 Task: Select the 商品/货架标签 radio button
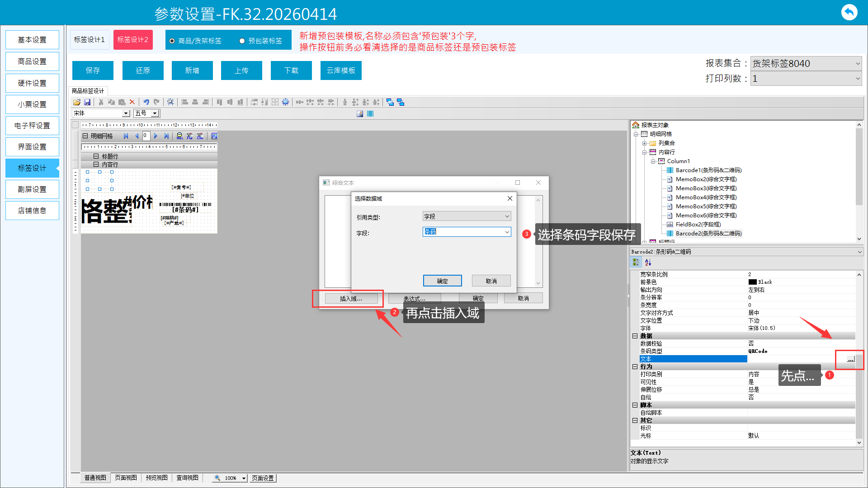tap(172, 41)
